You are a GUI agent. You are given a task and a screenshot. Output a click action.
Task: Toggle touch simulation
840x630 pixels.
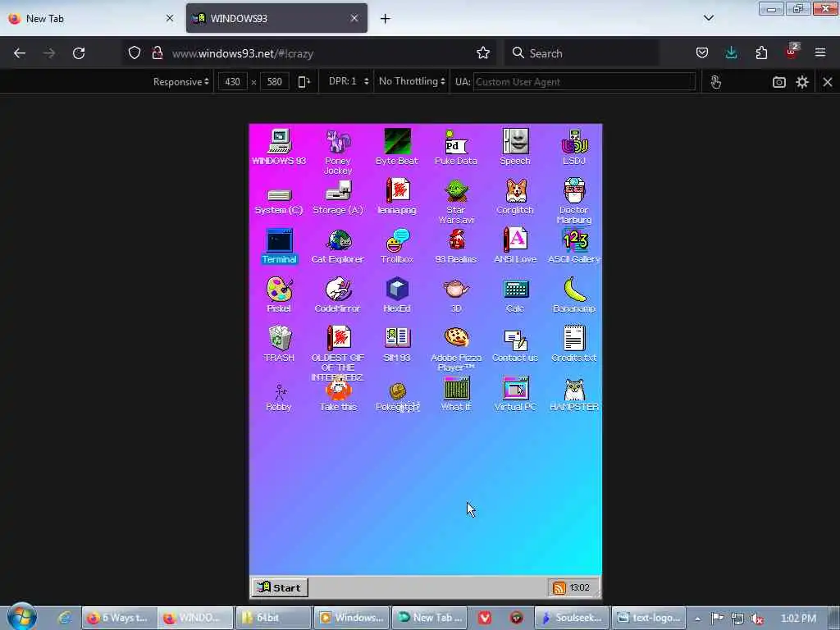[715, 82]
